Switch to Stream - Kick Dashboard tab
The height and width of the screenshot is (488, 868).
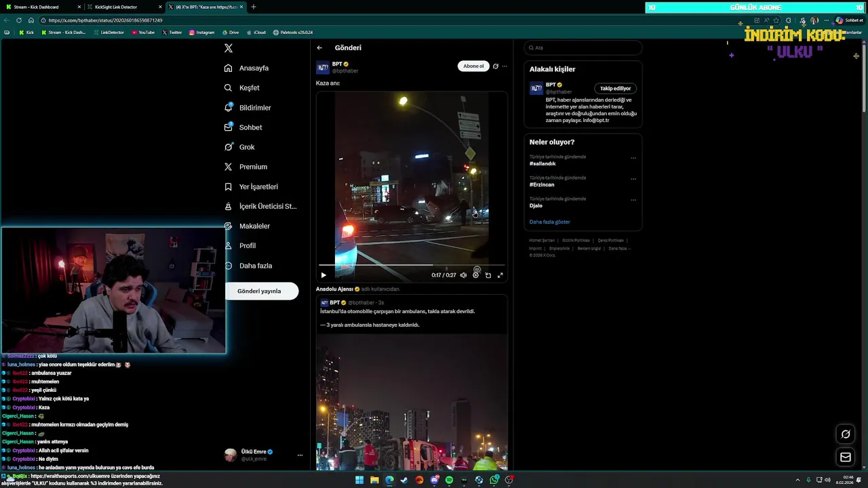click(42, 7)
